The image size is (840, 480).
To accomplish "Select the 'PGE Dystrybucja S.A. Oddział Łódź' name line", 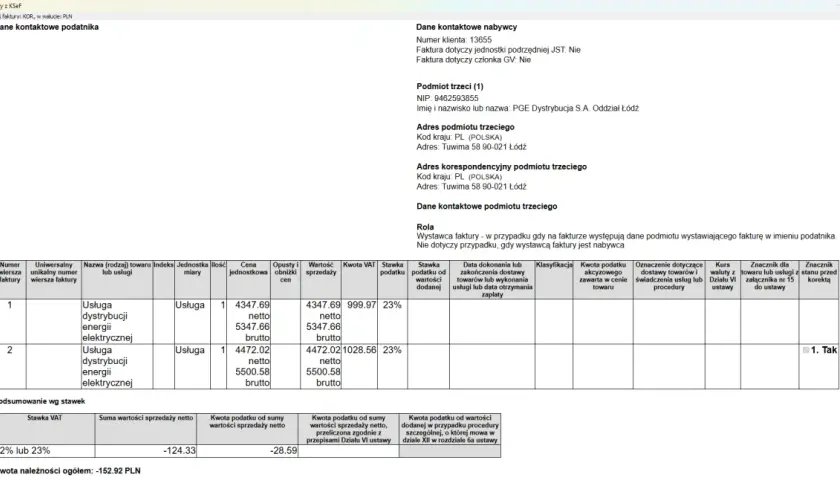I will pyautogui.click(x=527, y=108).
